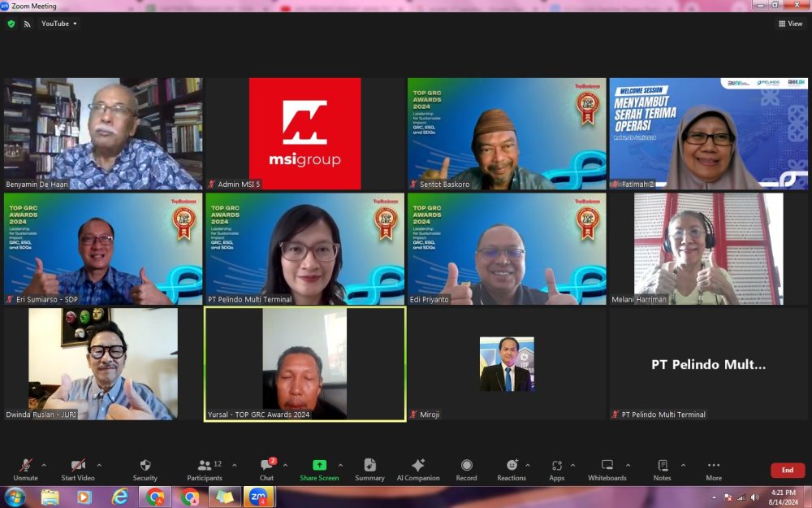Open the YouTube live stream dropdown
Image resolution: width=812 pixels, height=508 pixels.
pyautogui.click(x=59, y=24)
